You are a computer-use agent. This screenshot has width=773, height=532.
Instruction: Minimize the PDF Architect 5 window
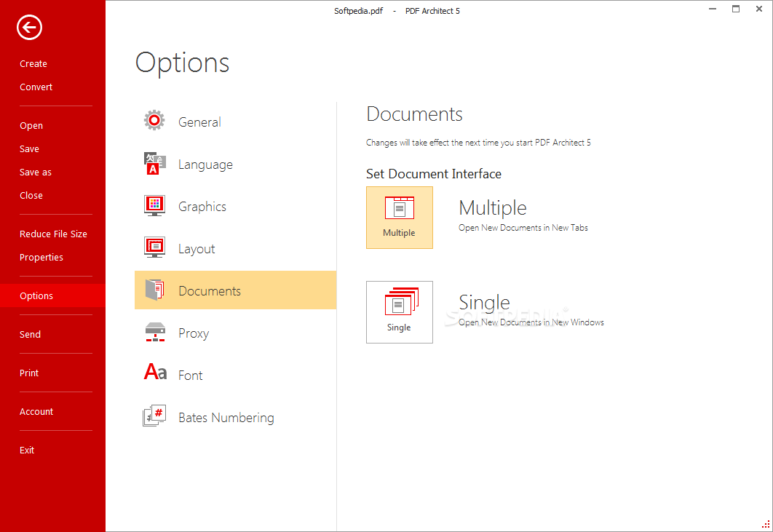pos(713,9)
